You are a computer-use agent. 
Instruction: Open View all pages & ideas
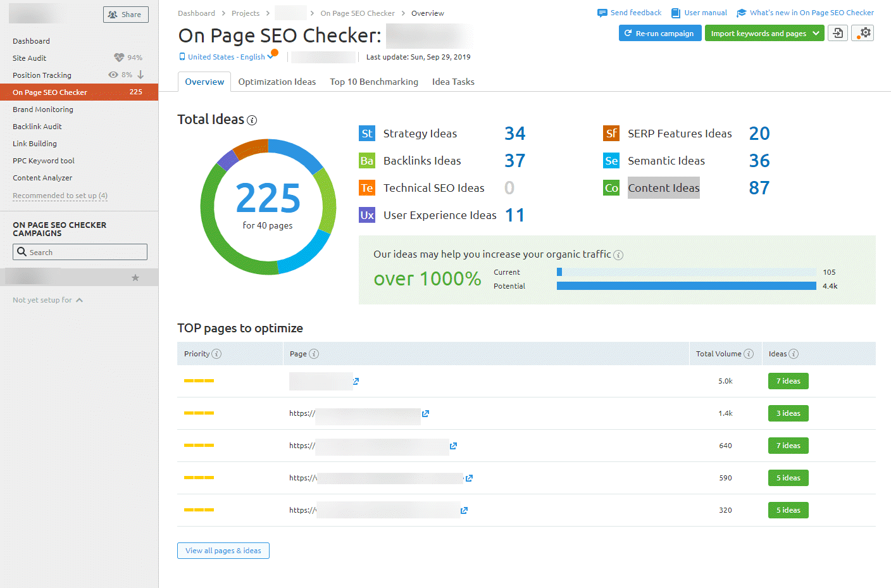click(223, 550)
